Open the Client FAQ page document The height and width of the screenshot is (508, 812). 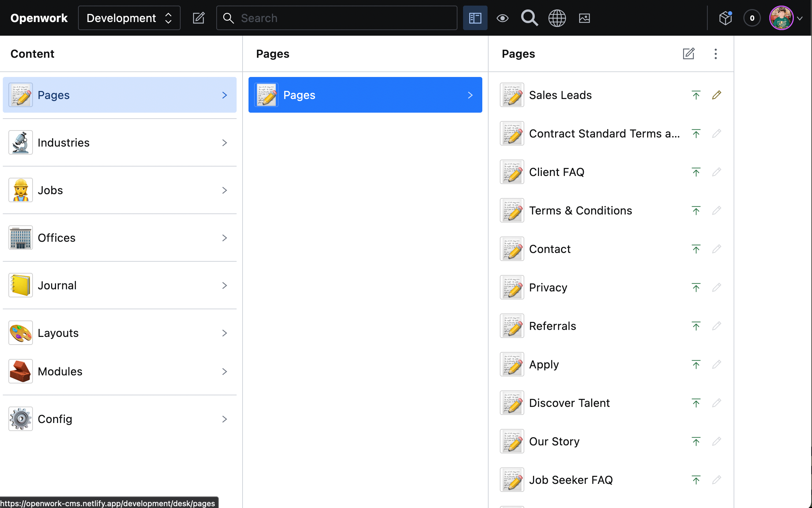[556, 172]
